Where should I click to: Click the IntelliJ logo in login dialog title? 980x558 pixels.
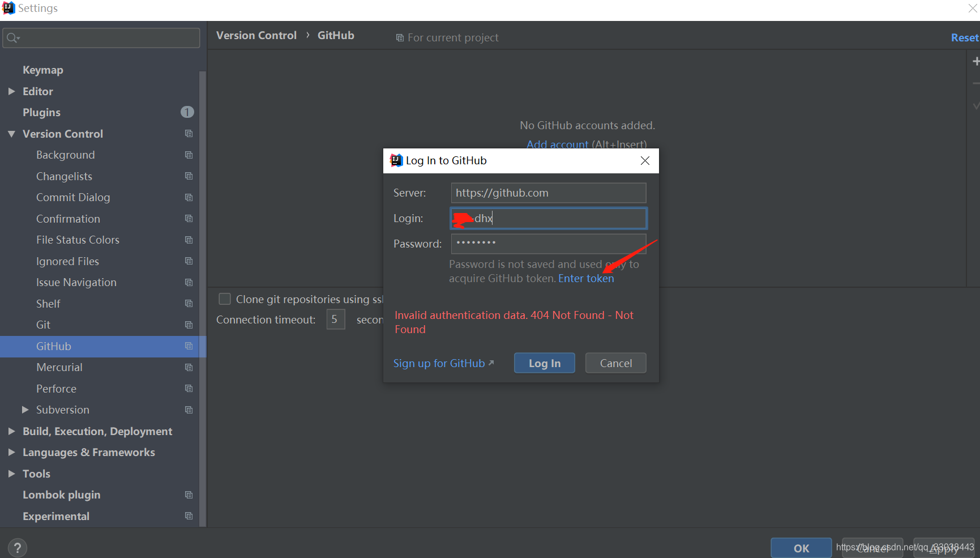click(396, 160)
